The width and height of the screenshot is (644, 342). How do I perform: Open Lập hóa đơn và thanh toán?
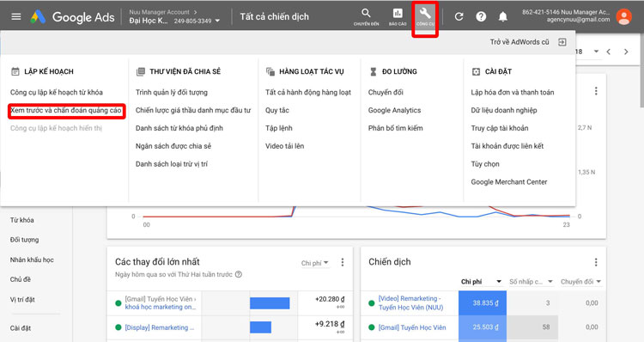(x=513, y=93)
